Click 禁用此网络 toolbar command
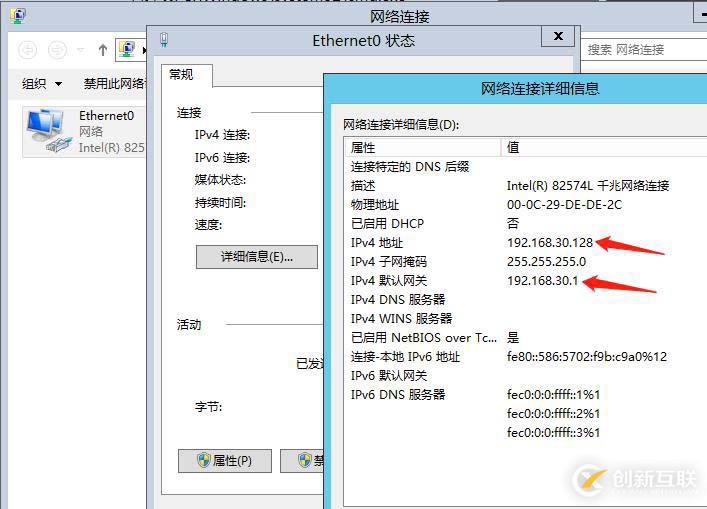The image size is (707, 509). 114,83
